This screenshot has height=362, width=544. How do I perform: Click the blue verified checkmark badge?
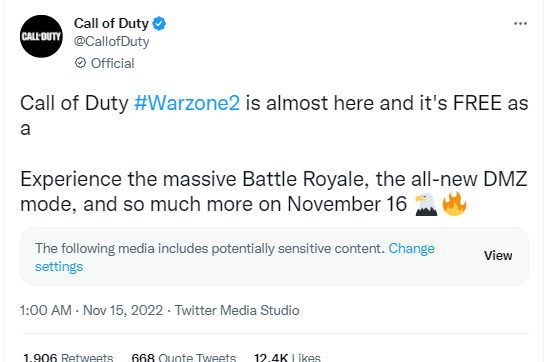(159, 24)
